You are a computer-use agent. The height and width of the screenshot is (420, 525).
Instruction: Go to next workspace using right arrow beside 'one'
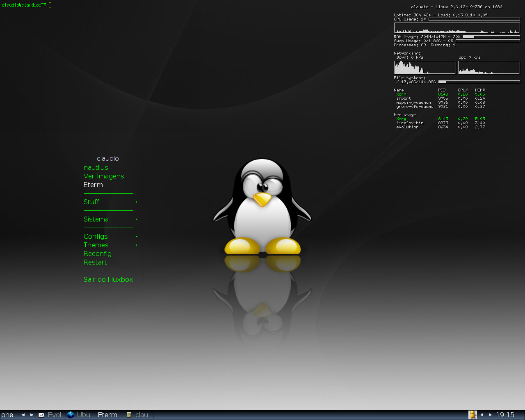point(32,415)
